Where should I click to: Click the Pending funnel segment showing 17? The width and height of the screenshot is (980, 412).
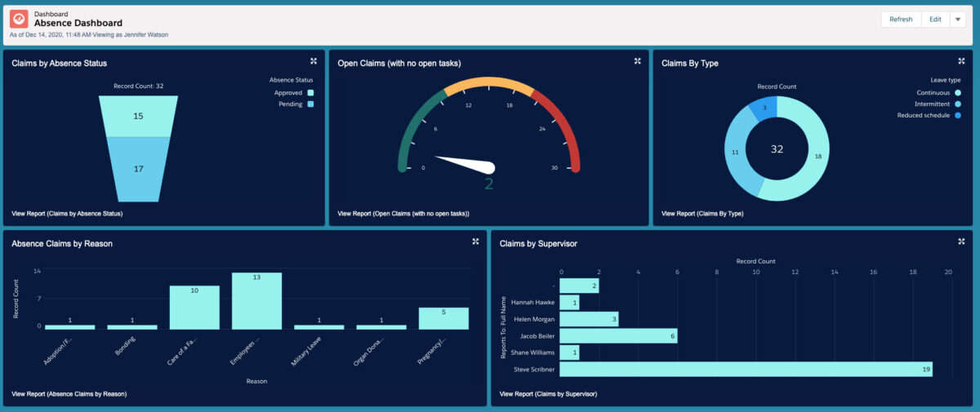point(137,169)
